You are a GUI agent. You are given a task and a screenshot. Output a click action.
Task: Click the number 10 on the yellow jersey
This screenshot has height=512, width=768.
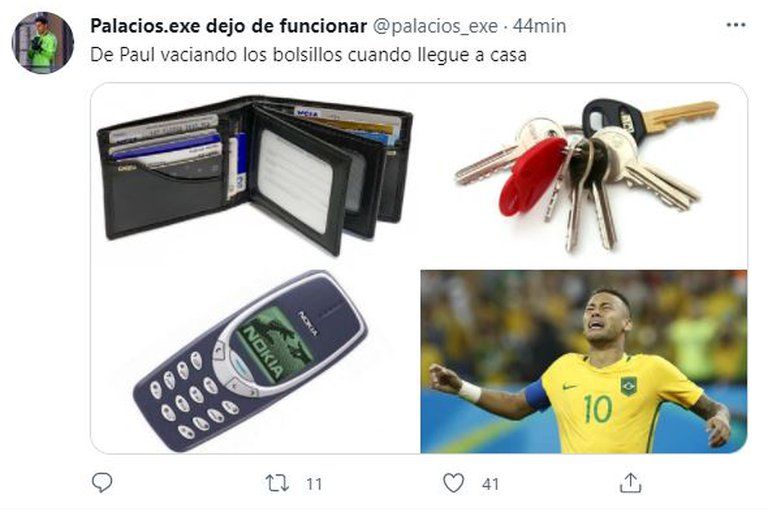coord(598,409)
